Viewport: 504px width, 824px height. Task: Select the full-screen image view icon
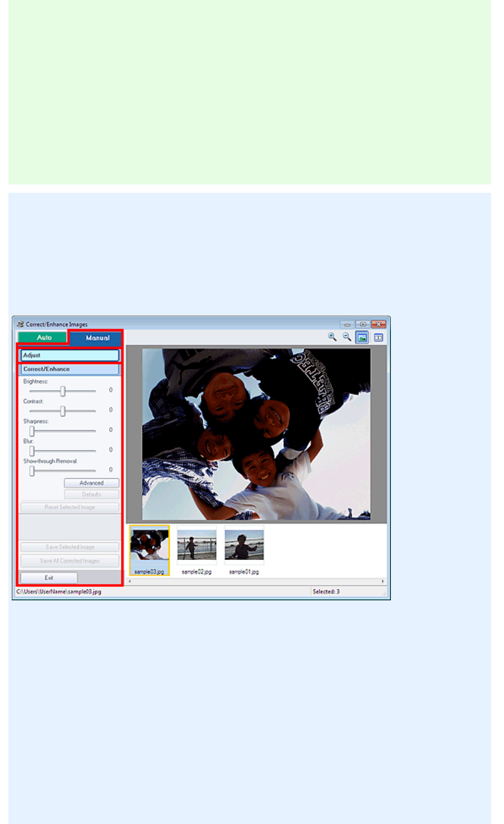pyautogui.click(x=362, y=337)
